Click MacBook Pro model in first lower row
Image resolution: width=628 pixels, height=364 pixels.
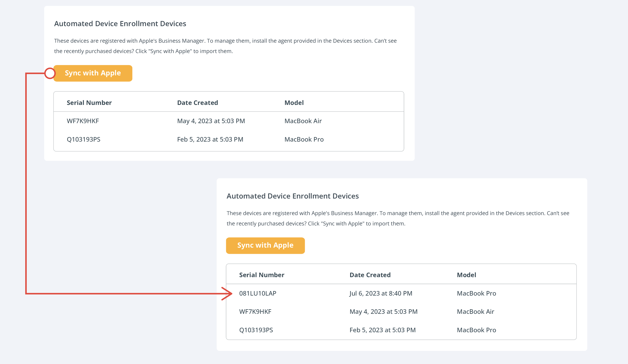pos(476,293)
